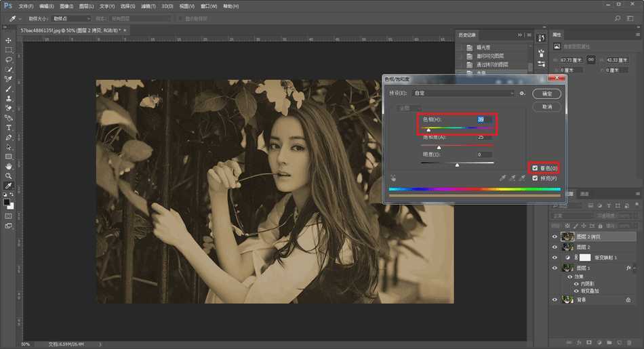Viewport: 644px width, 349px height.
Task: Open the preset (预设) dropdown
Action: coord(464,93)
